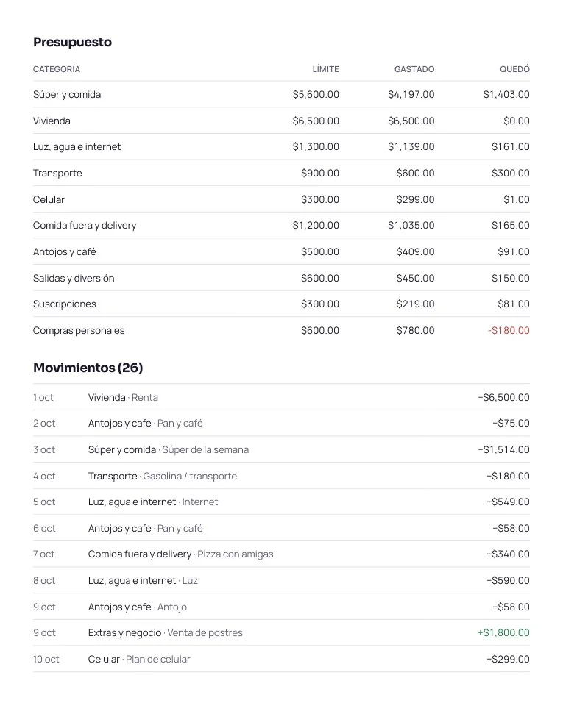Select the Plan de celular movement
This screenshot has width=563, height=728.
pos(281,660)
